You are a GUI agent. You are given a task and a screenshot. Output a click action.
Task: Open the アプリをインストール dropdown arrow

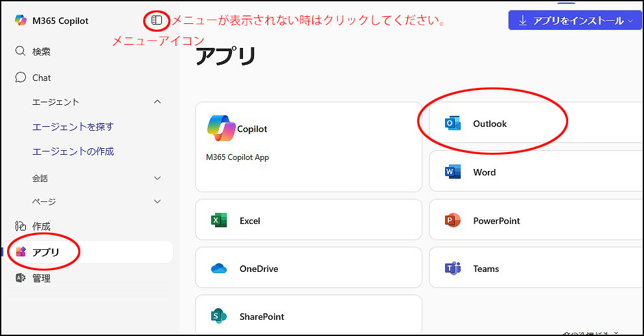pyautogui.click(x=630, y=21)
